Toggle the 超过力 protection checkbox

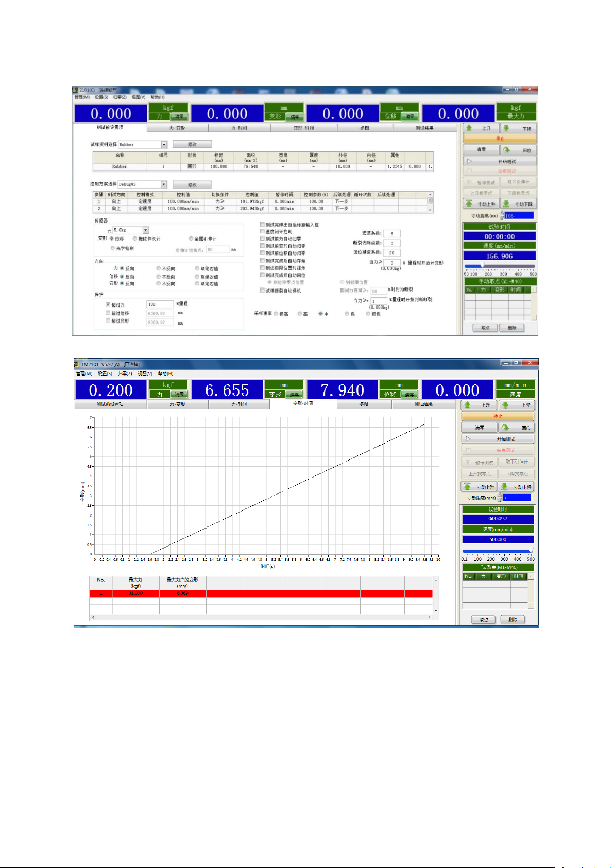point(108,304)
